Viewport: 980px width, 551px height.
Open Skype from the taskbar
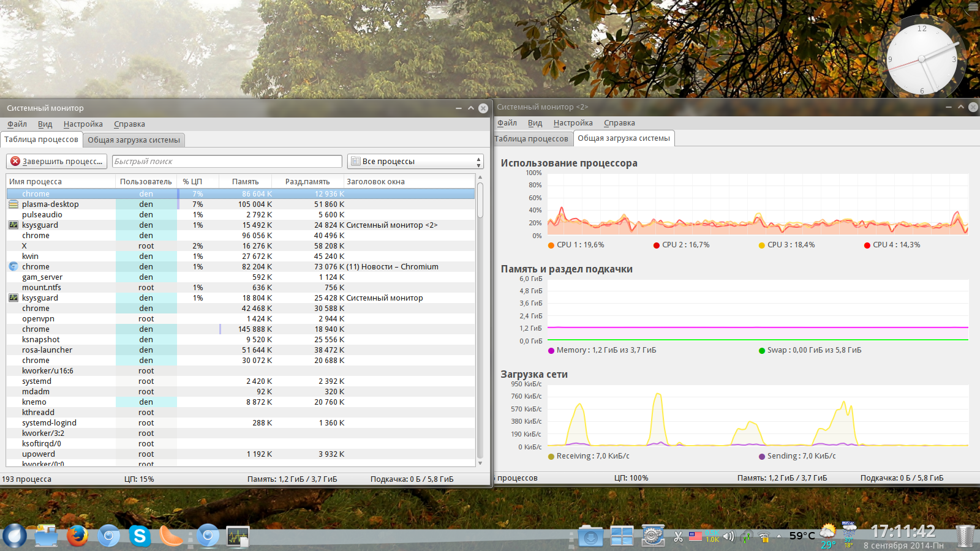point(140,536)
